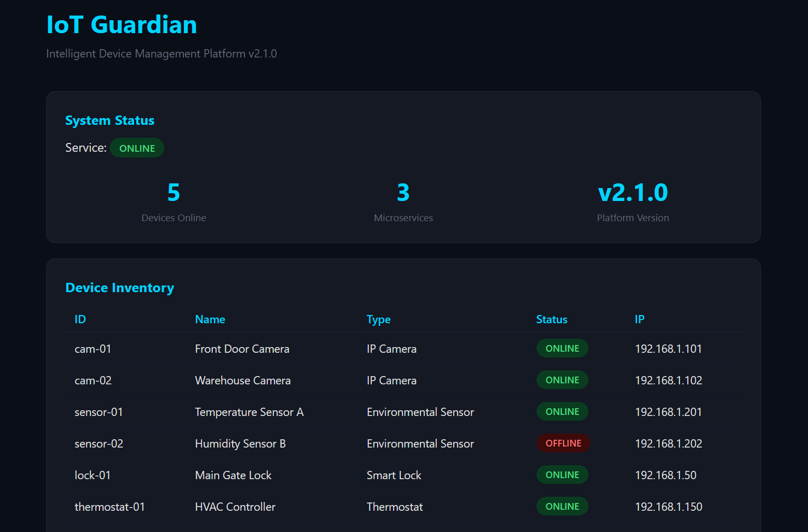Click the Type column header
The image size is (808, 532).
click(378, 320)
